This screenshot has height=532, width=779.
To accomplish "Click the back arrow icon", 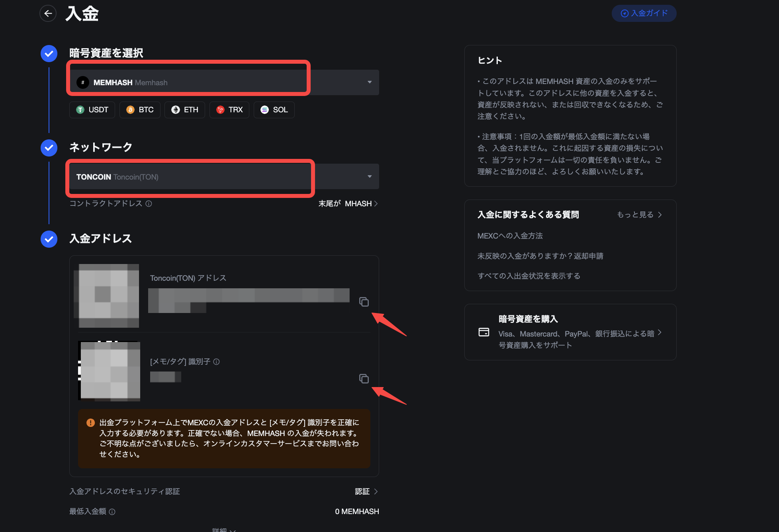I will 48,14.
